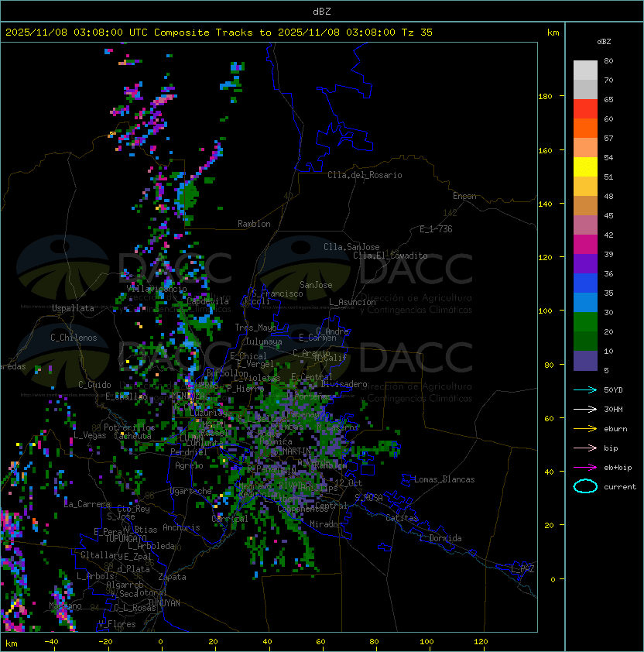Click the '12_Oct' map label
This screenshot has width=644, height=652.
click(348, 483)
